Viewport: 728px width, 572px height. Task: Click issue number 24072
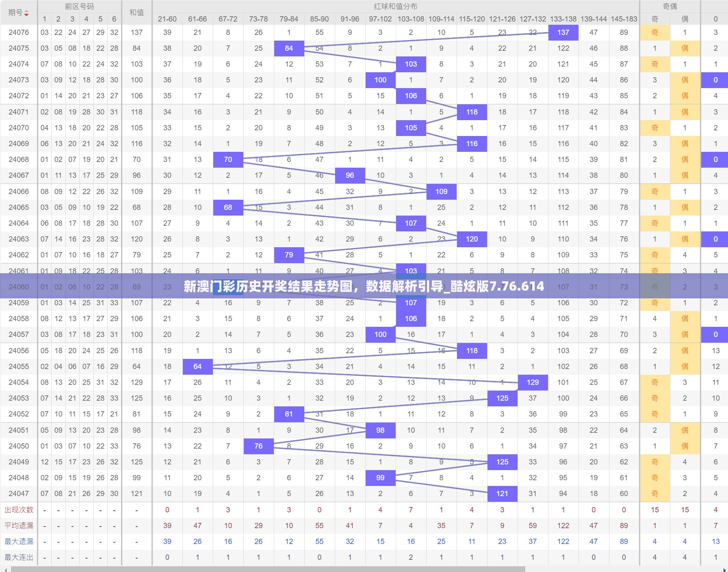(19, 96)
